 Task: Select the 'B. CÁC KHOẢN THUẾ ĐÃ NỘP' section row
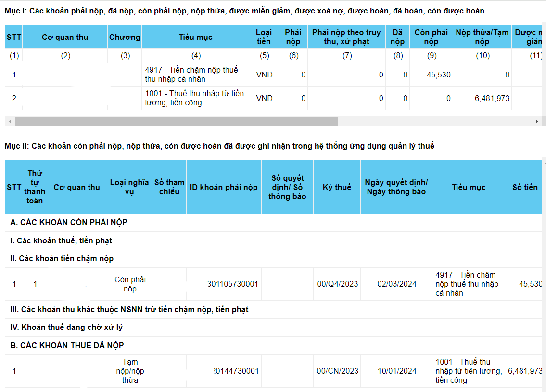click(x=67, y=345)
